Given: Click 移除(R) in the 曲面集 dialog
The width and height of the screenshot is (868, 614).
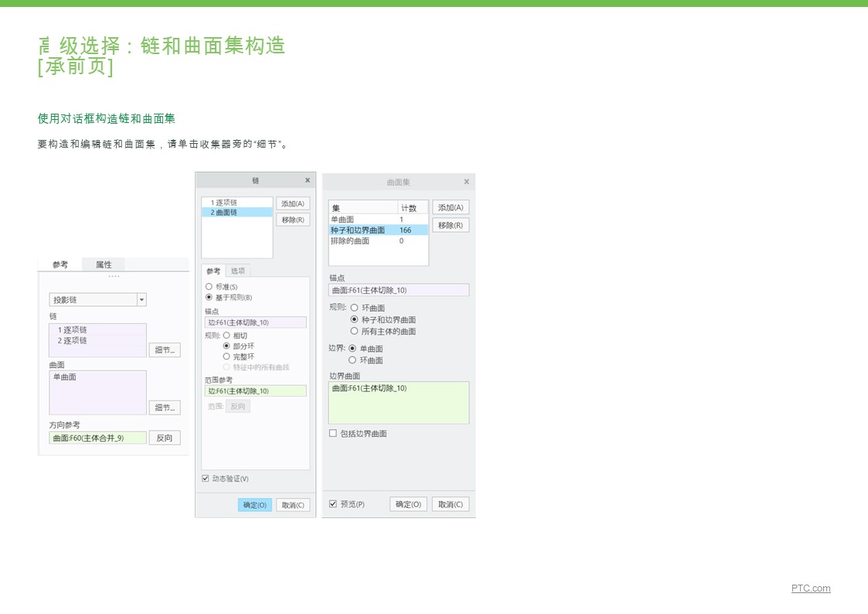Looking at the screenshot, I should 451,225.
